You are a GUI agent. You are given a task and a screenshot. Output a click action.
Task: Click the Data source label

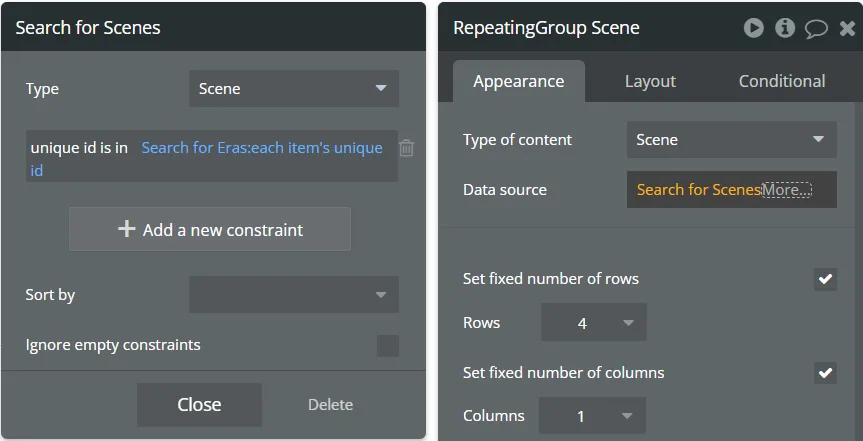[x=505, y=190]
